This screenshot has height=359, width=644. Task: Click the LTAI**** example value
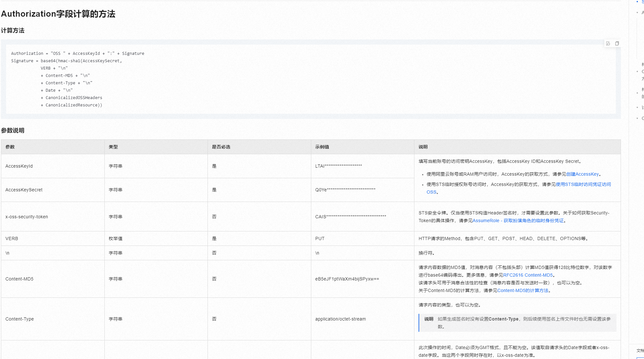coord(338,166)
